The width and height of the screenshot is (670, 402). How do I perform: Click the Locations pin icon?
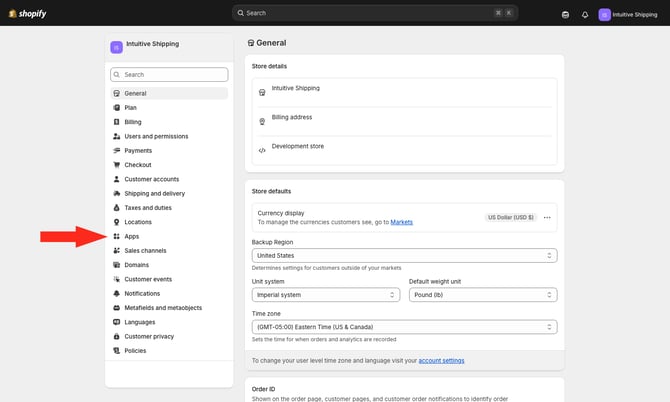[116, 222]
